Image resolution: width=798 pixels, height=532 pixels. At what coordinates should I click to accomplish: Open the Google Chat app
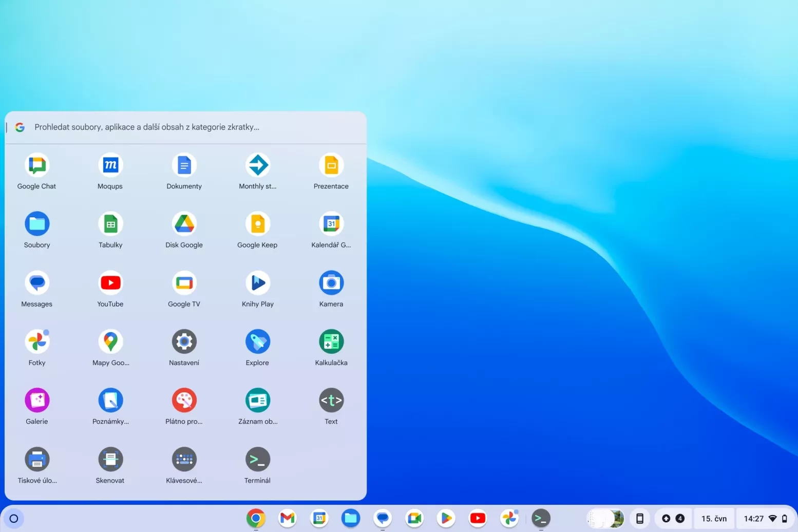[37, 165]
